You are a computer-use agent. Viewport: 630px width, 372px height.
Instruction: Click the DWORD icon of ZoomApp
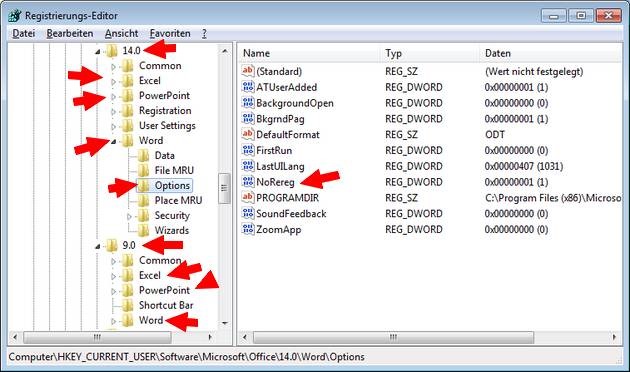(x=248, y=229)
